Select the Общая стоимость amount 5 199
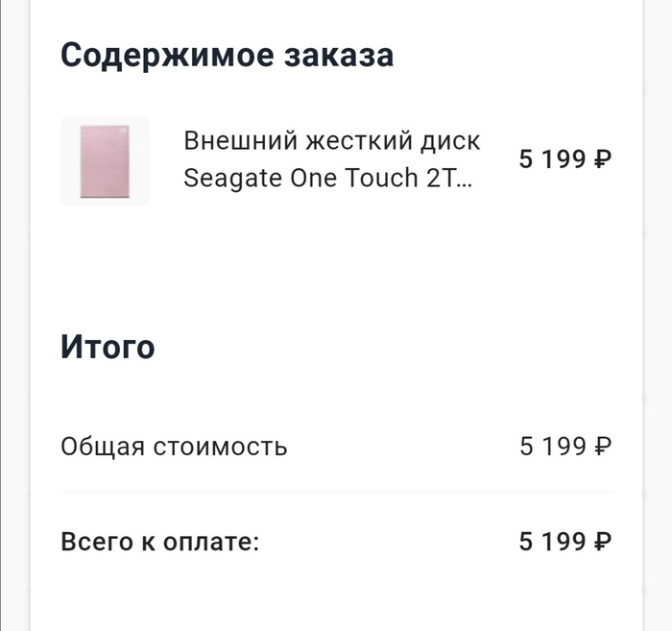The height and width of the screenshot is (631, 672). point(552,447)
